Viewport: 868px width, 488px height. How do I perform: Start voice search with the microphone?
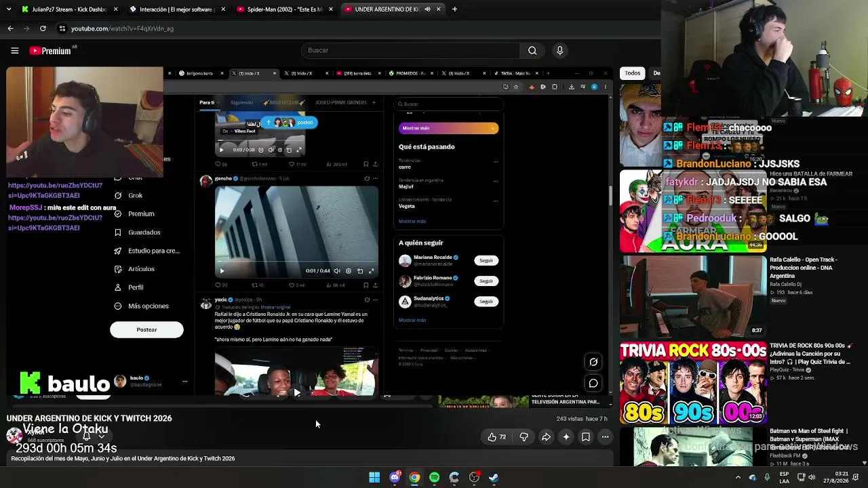click(x=559, y=50)
